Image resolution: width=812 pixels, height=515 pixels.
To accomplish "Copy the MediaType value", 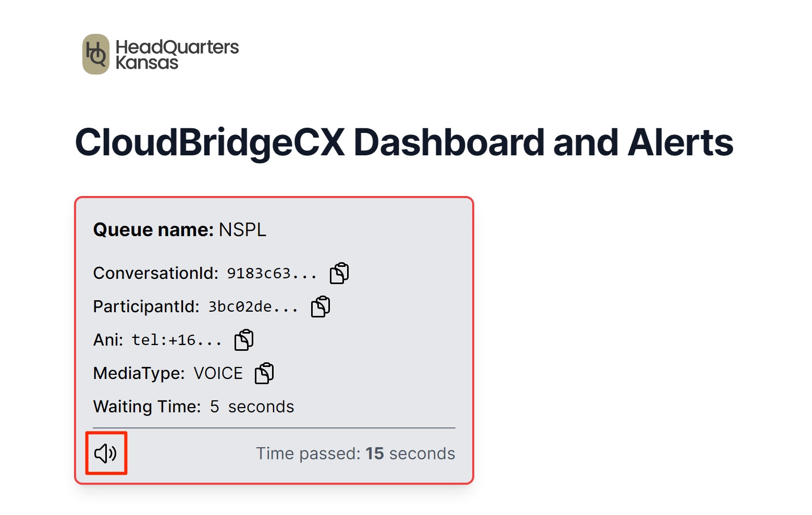I will (x=264, y=373).
